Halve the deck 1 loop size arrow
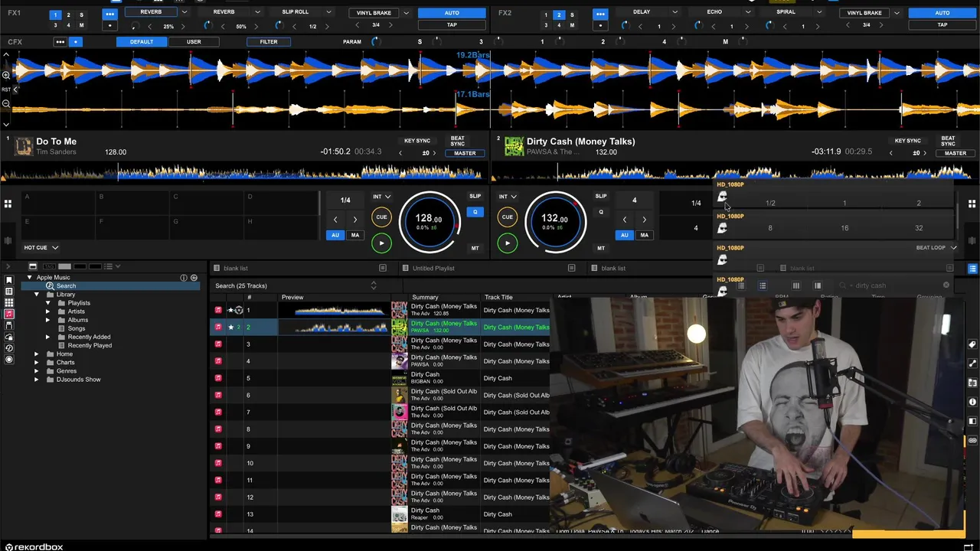980x551 pixels. 335,220
